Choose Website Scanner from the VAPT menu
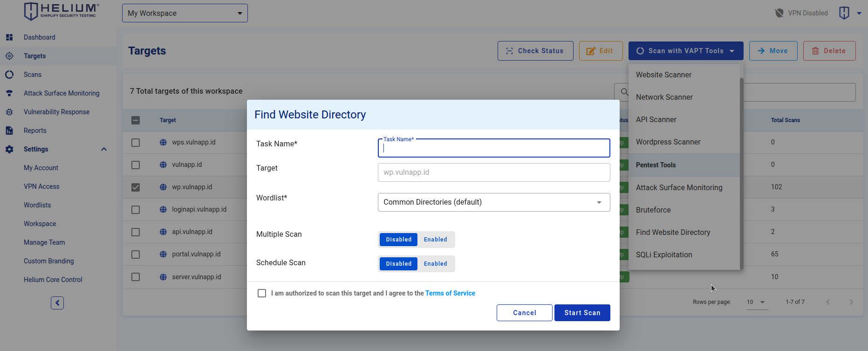Image resolution: width=868 pixels, height=351 pixels. click(684, 75)
